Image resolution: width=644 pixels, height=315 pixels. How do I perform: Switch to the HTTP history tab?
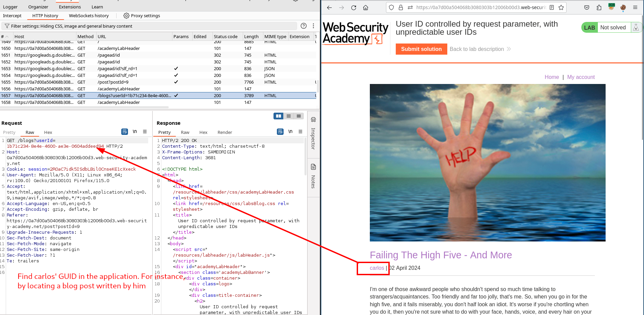(x=45, y=16)
